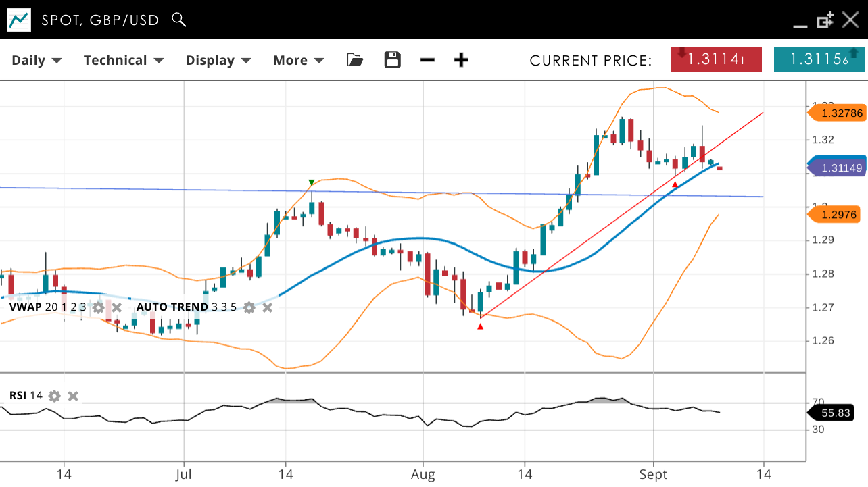Open AUTO TREND settings gear
868x487 pixels.
[x=249, y=307]
